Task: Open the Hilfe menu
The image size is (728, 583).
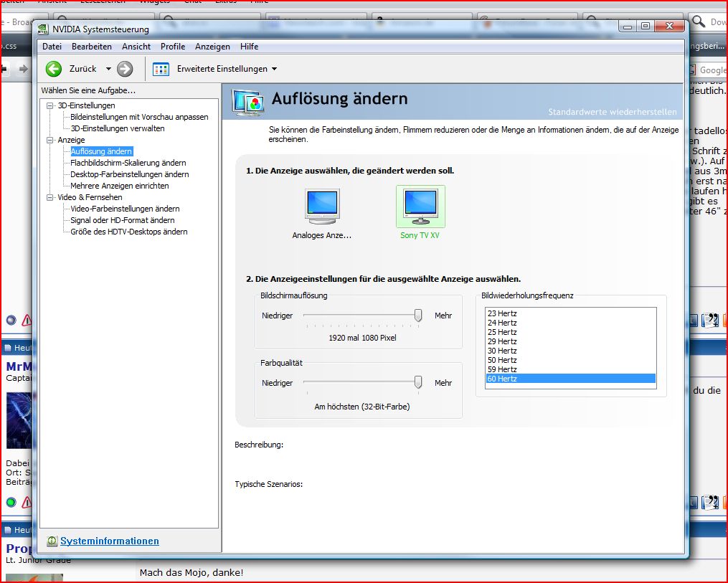Action: tap(249, 47)
